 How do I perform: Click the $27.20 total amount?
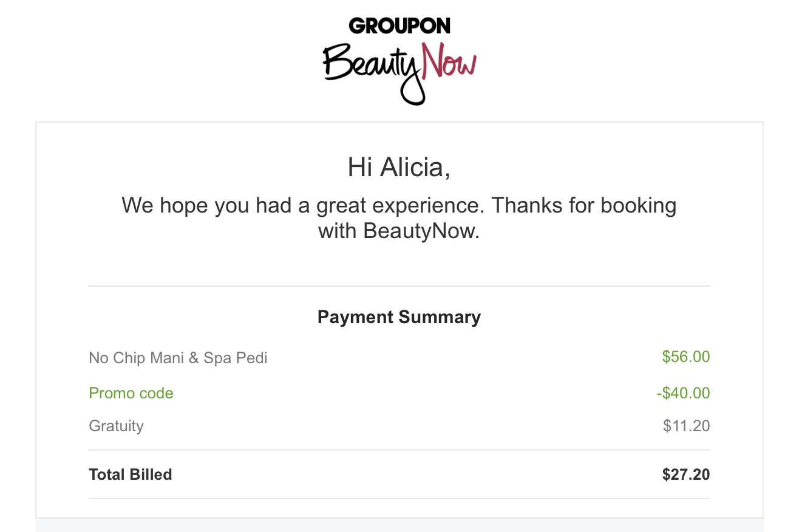pyautogui.click(x=685, y=474)
